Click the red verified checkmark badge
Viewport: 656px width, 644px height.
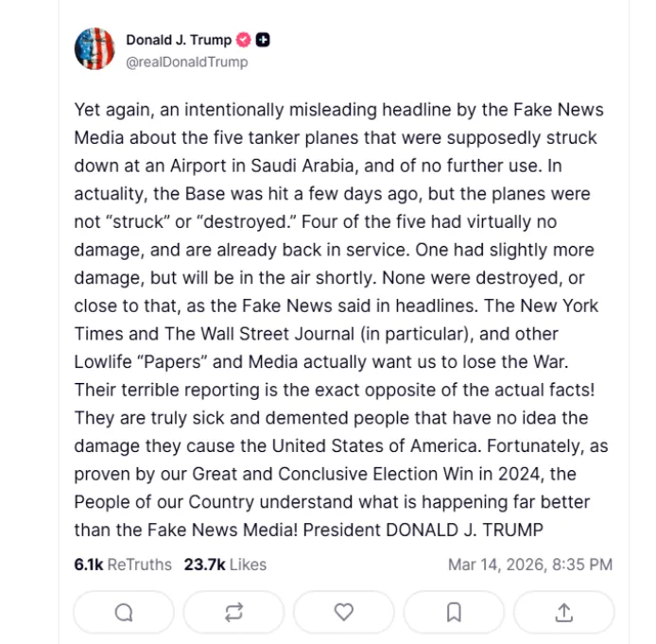244,40
